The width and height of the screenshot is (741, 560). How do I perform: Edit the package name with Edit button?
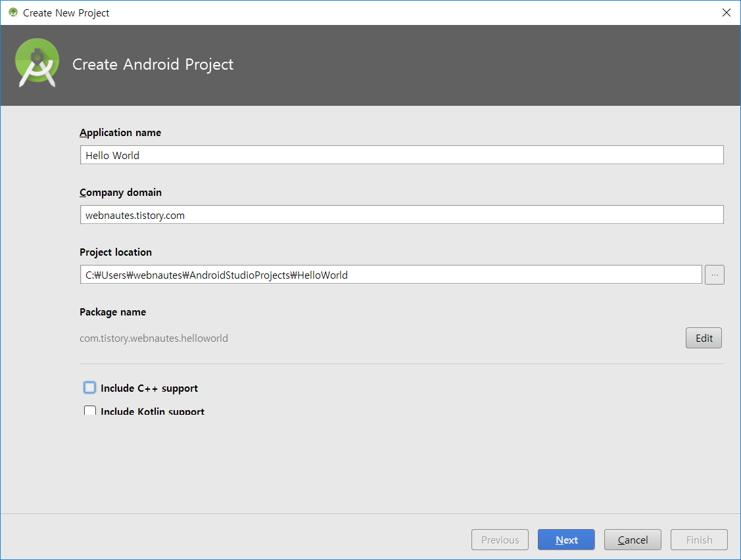[704, 338]
